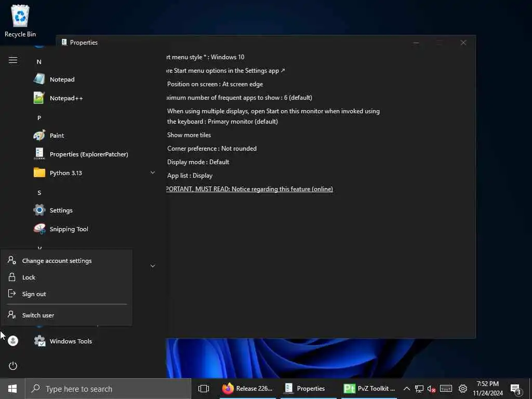The height and width of the screenshot is (399, 532).
Task: Click the Windows Start button
Action: coord(12,389)
